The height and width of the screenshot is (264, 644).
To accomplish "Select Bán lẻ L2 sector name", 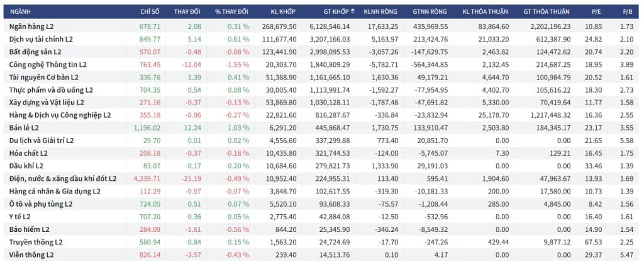I will point(25,127).
